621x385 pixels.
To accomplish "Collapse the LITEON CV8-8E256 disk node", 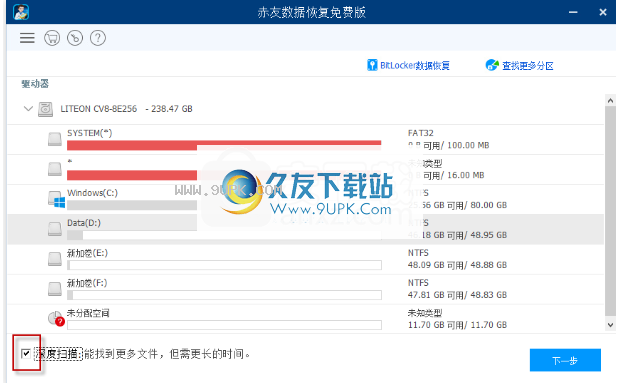I will 28,108.
